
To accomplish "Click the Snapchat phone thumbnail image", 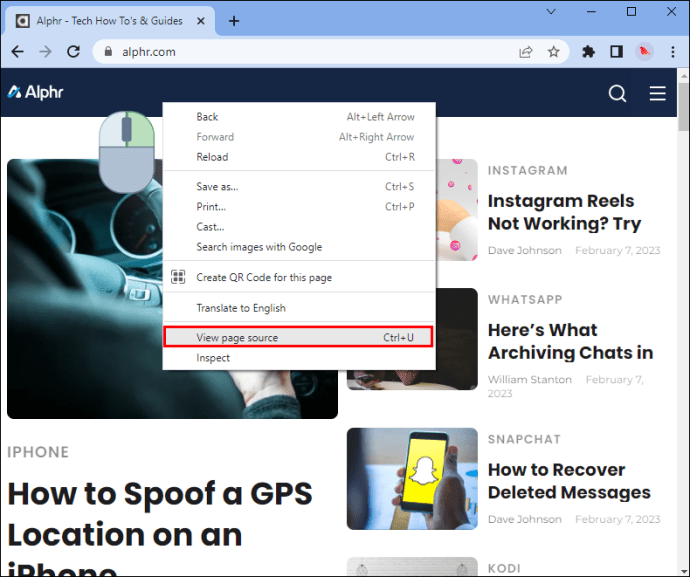I will pos(412,479).
